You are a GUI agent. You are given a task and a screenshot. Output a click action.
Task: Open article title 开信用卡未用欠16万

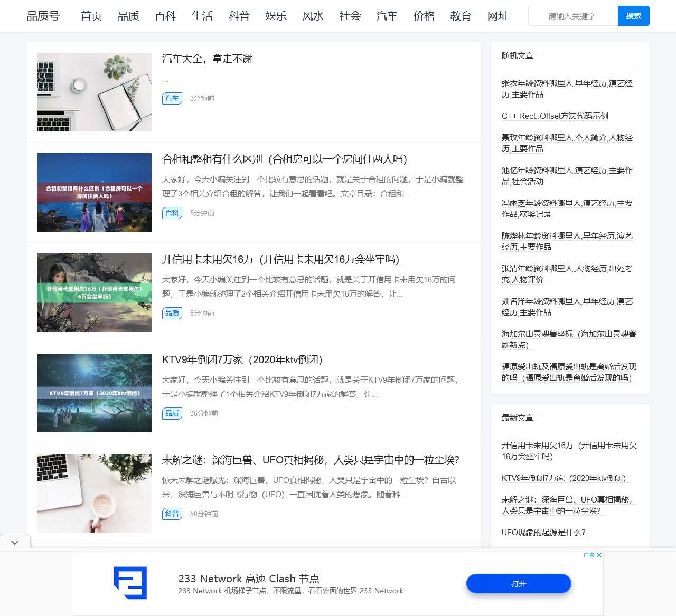[280, 259]
